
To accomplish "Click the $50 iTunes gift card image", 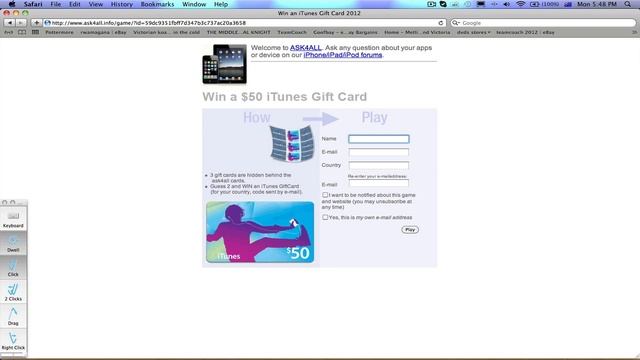I will pyautogui.click(x=260, y=232).
